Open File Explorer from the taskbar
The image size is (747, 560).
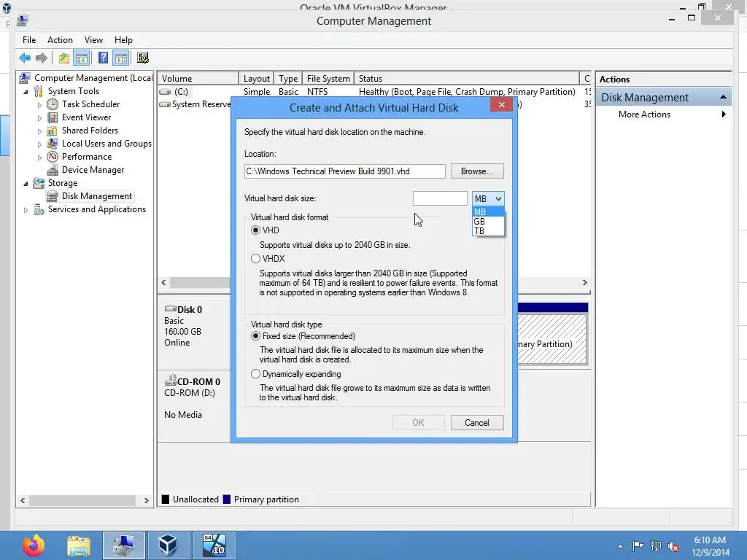[x=79, y=545]
